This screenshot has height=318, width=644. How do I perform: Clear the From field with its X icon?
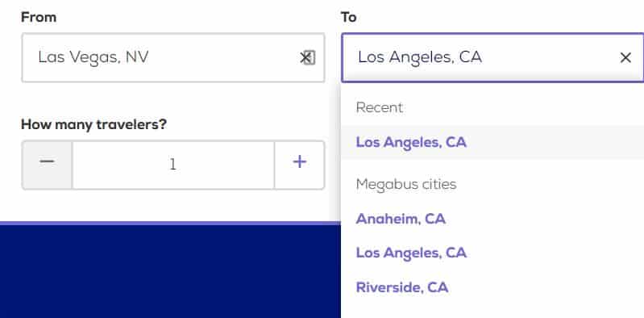pos(307,57)
